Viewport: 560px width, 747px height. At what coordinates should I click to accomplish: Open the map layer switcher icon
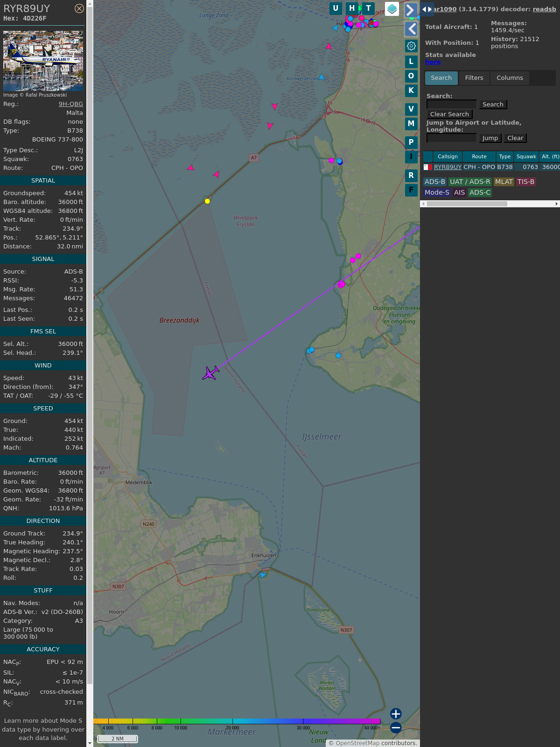(392, 9)
